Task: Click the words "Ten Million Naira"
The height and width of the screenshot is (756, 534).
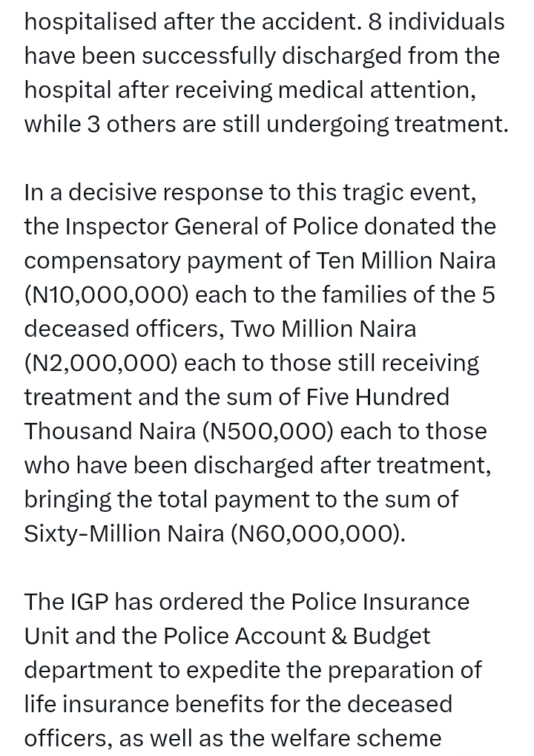Action: 406,261
